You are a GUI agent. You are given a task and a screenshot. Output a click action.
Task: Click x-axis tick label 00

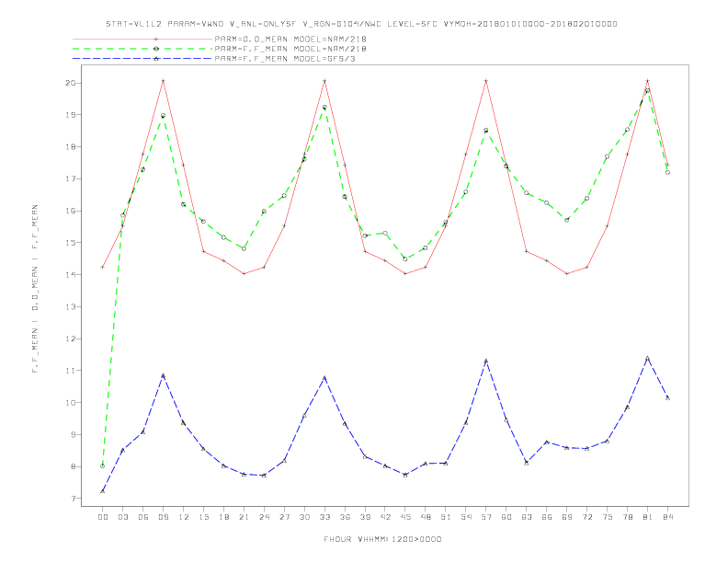click(x=103, y=517)
